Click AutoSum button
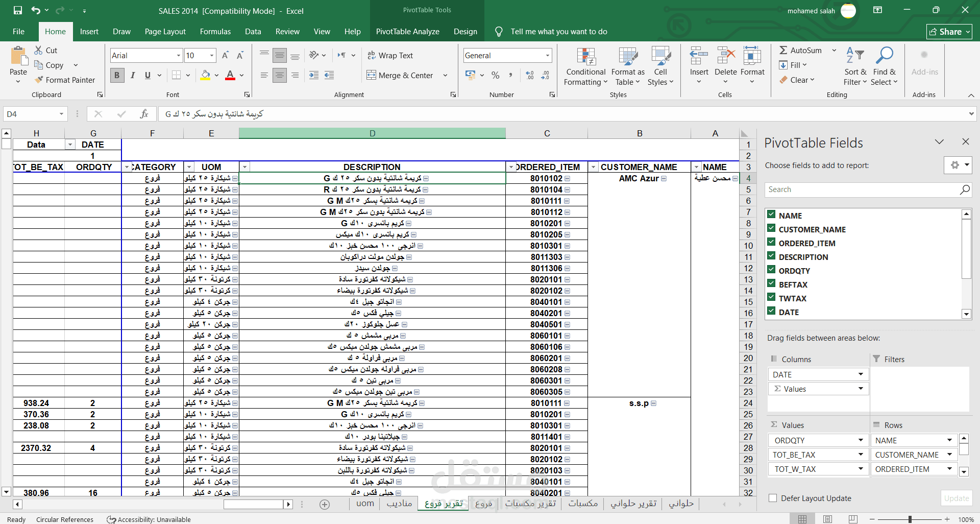Screen dimensions: 980x524 [800, 50]
